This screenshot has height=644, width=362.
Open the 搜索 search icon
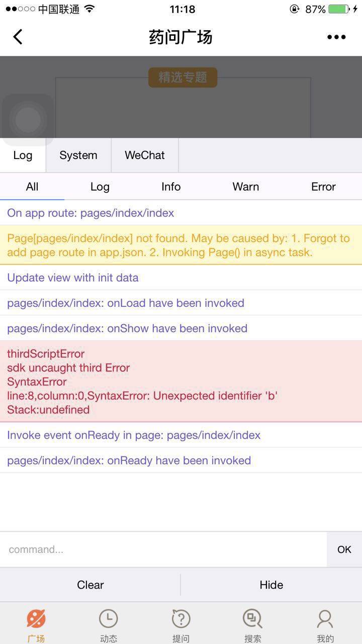point(252,619)
